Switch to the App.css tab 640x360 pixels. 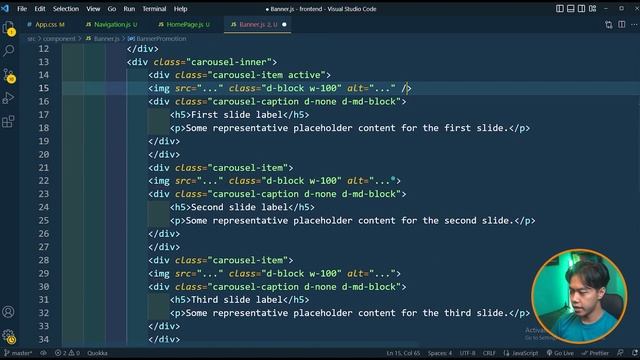pyautogui.click(x=46, y=24)
